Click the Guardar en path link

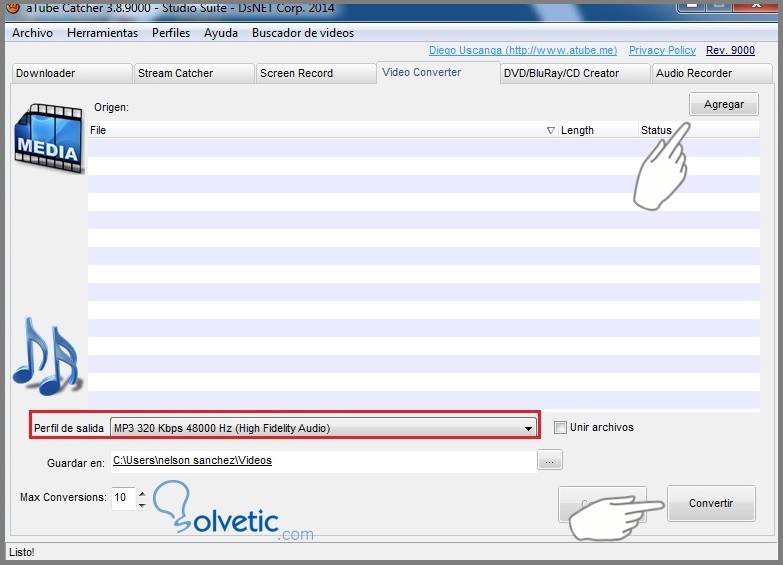click(x=192, y=461)
